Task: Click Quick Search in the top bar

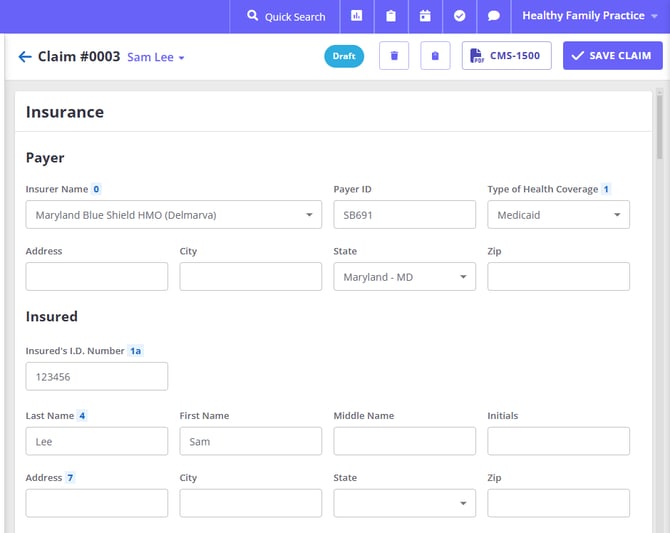Action: pos(286,16)
